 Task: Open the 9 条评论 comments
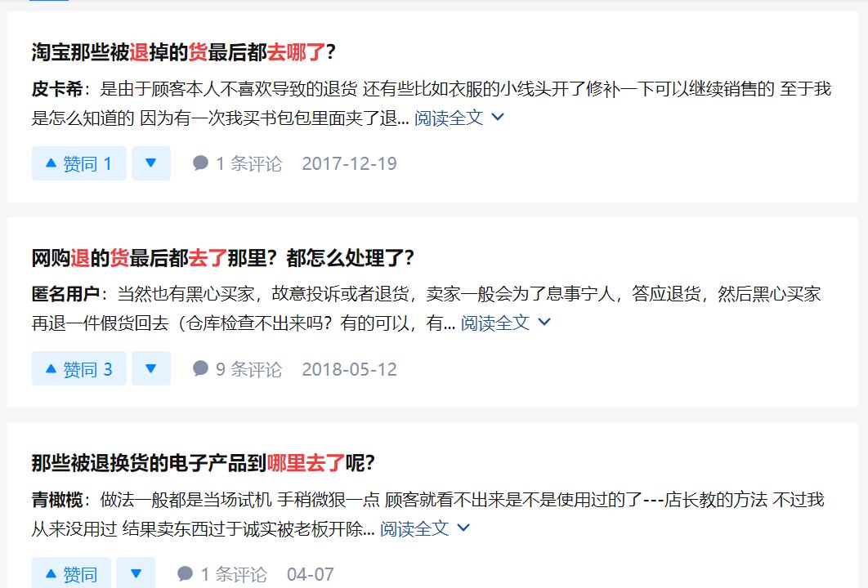point(238,369)
